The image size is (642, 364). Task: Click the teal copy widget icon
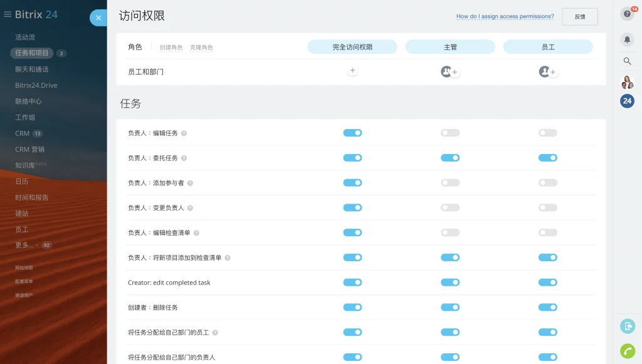[628, 326]
